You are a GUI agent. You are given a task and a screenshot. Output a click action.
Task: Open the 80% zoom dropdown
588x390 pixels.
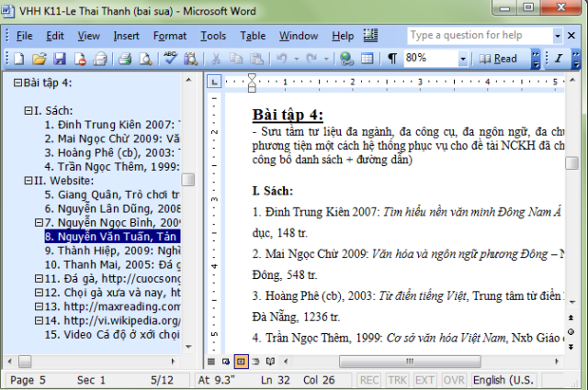pos(462,59)
